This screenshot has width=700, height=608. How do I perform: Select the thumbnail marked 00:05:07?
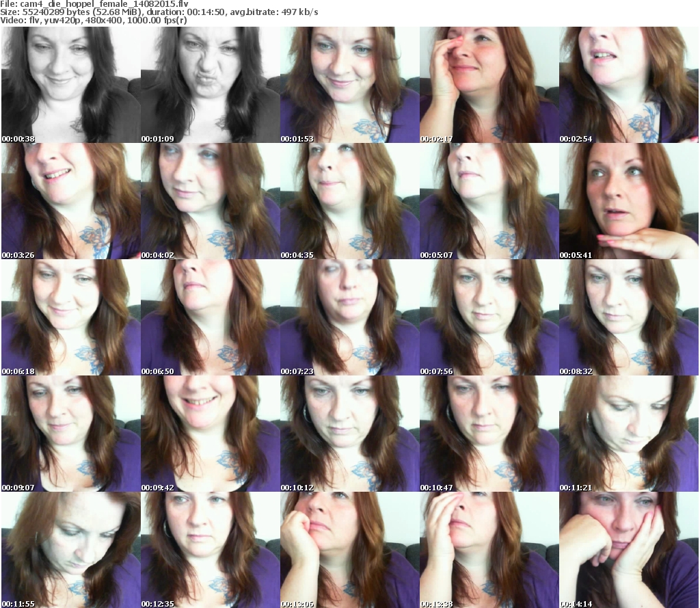click(x=489, y=201)
